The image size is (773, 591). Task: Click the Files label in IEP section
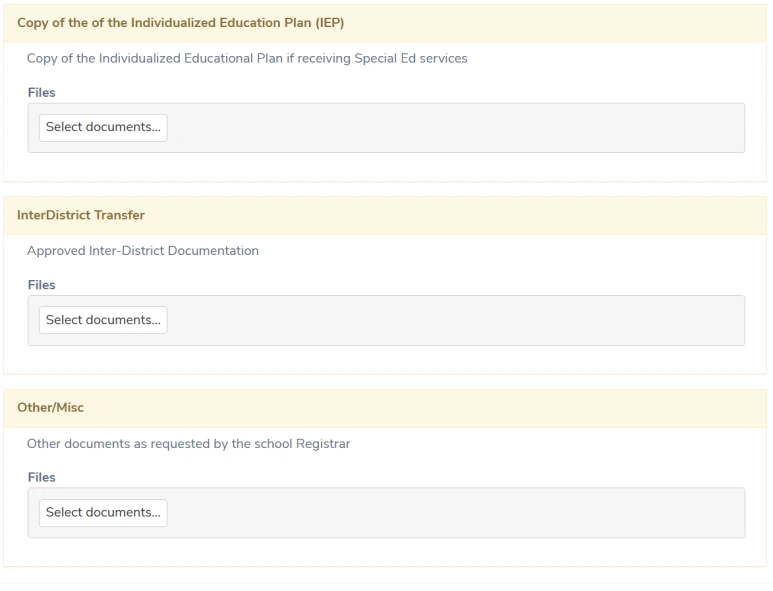(x=41, y=92)
